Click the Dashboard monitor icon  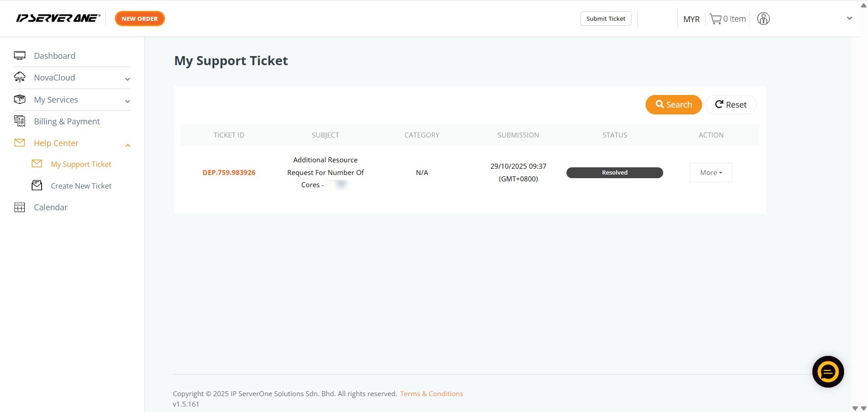coord(19,56)
